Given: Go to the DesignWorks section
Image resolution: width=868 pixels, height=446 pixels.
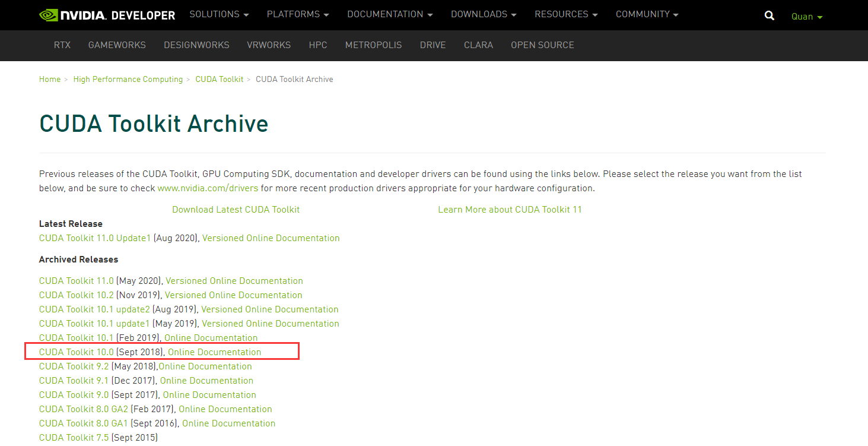Looking at the screenshot, I should 196,45.
